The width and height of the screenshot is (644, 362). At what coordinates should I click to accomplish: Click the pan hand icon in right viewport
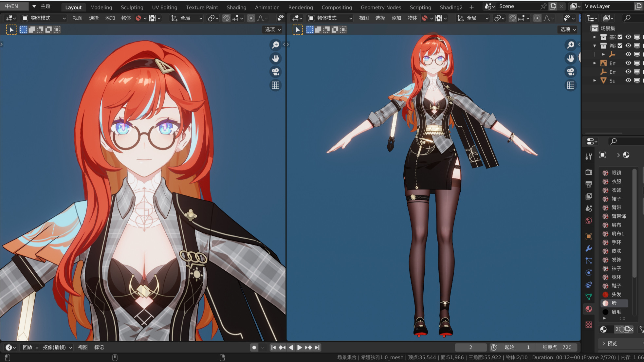tap(571, 58)
